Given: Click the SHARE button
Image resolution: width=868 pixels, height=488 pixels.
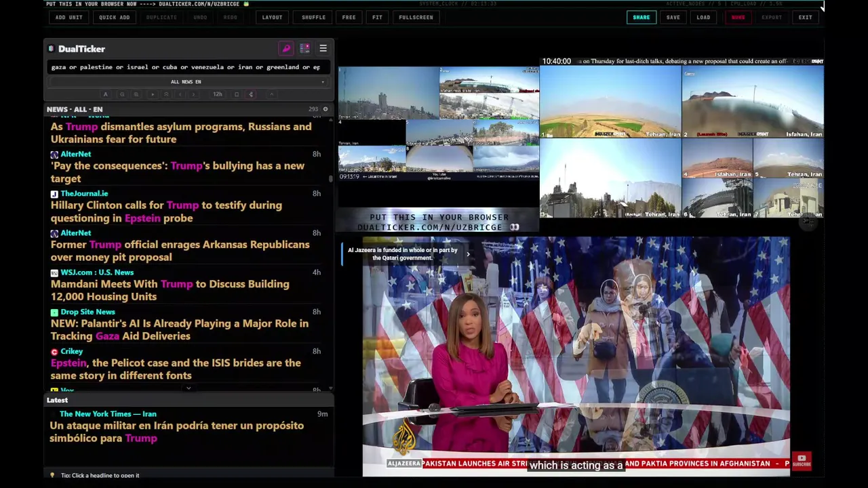Looking at the screenshot, I should tap(641, 17).
